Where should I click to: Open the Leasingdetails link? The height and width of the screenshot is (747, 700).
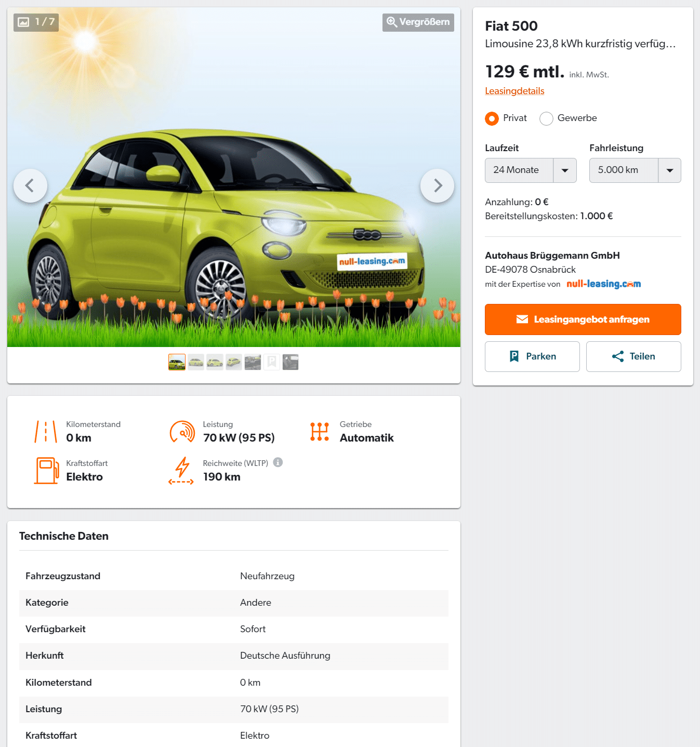[514, 91]
